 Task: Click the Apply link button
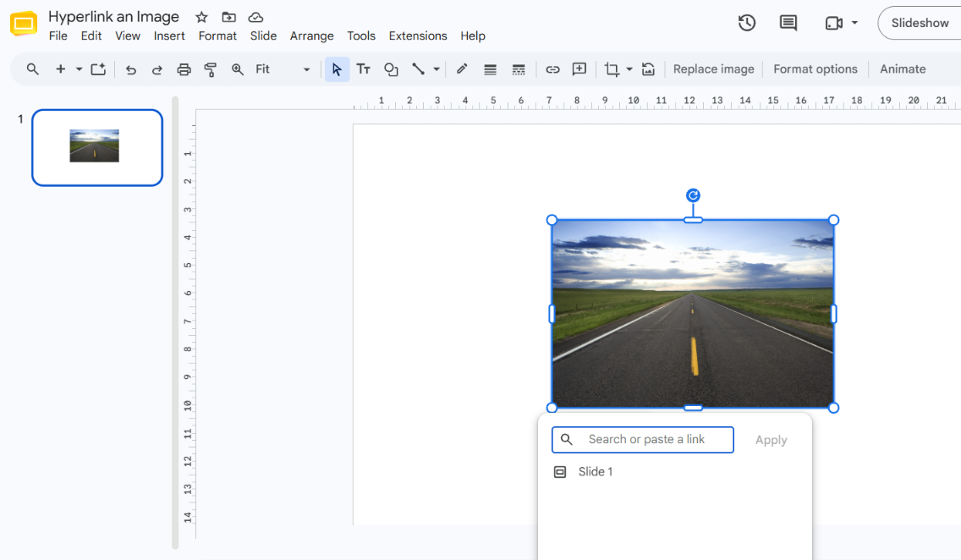coord(771,440)
